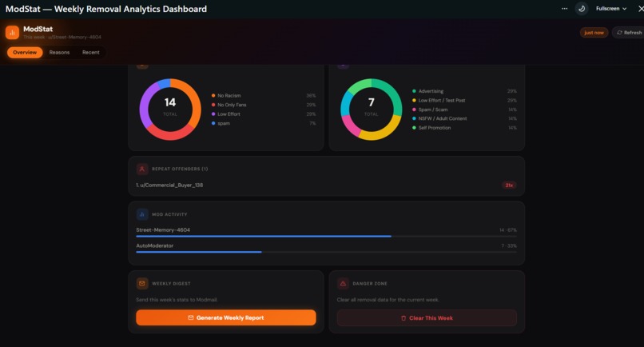Click the '14 · 67%' activity value
The height and width of the screenshot is (347, 644).
tap(508, 230)
